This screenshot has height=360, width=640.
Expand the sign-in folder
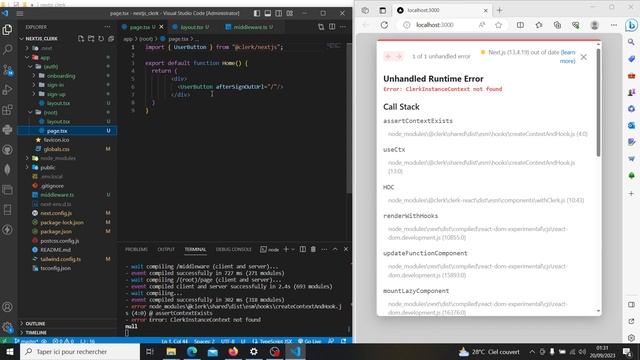pos(34,85)
